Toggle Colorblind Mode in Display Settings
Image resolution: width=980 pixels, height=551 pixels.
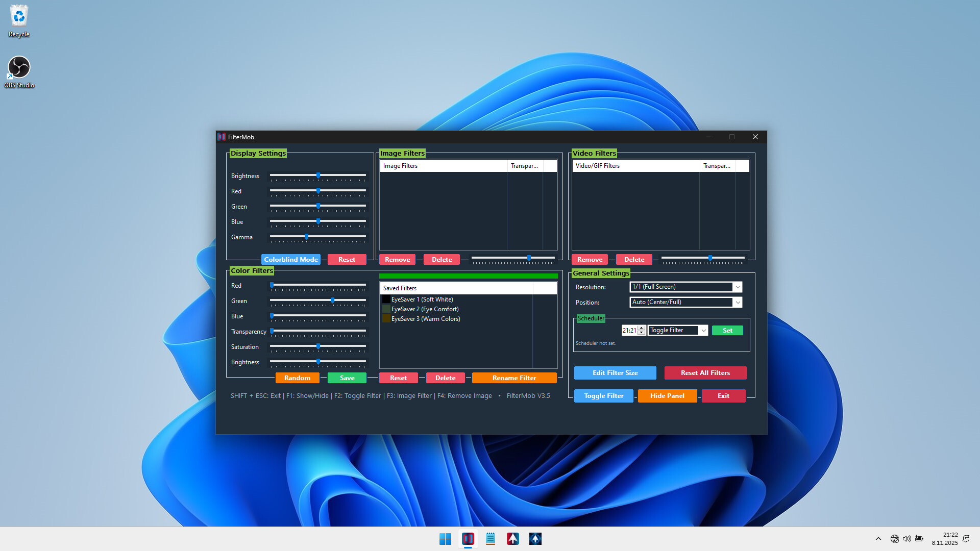pyautogui.click(x=290, y=260)
